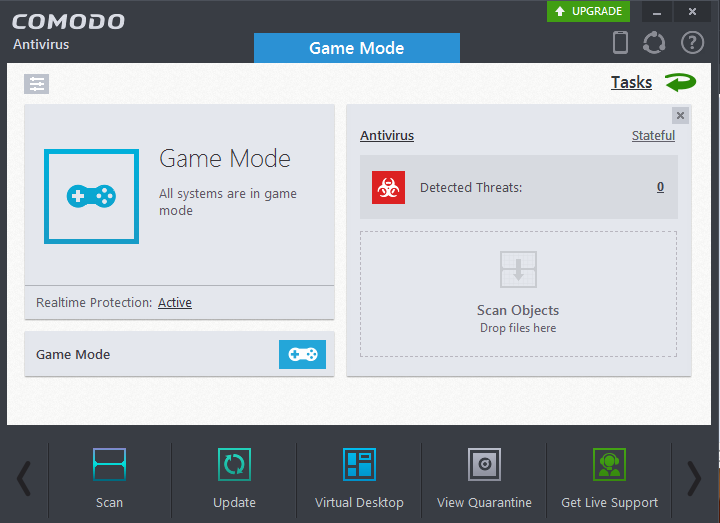Open Get Live Support
The width and height of the screenshot is (720, 523).
tap(609, 479)
